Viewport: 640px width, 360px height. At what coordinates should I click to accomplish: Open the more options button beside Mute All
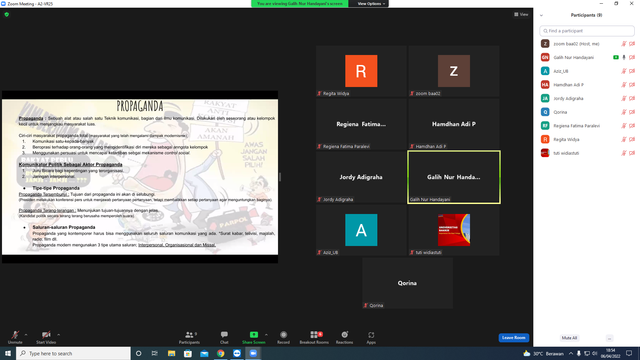(609, 338)
